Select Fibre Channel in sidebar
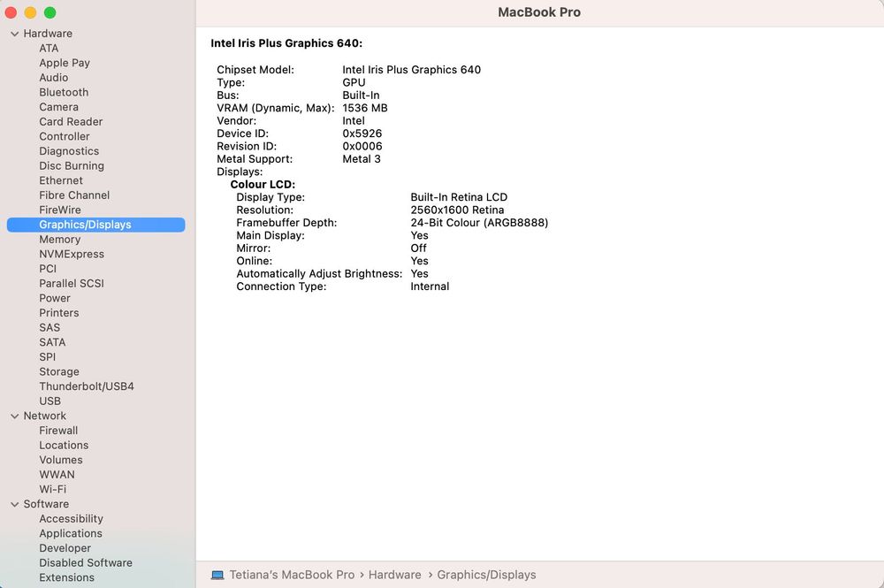 click(x=74, y=195)
